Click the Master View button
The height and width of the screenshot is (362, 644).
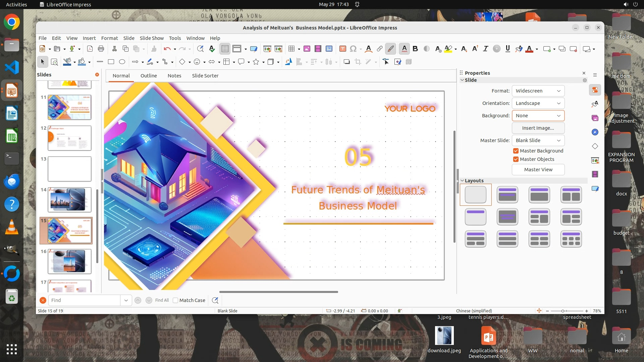[538, 170]
